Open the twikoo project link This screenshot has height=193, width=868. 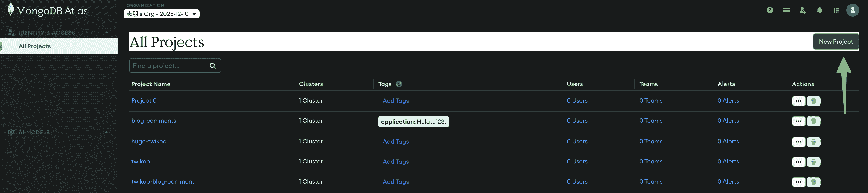click(141, 162)
